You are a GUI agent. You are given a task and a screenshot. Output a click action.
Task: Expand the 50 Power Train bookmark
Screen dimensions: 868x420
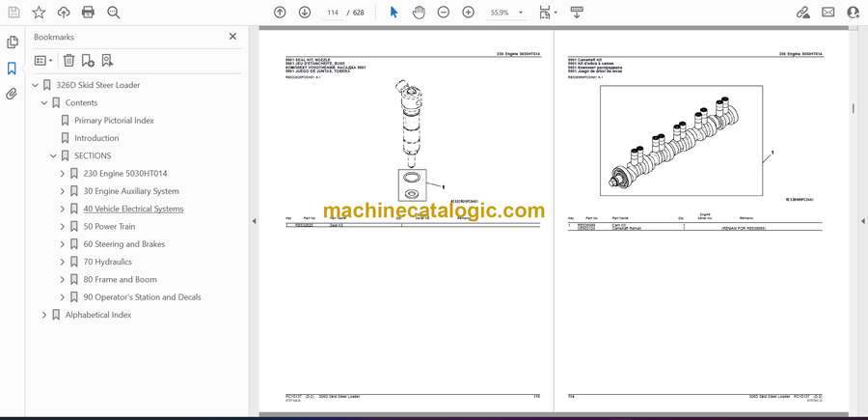coord(63,227)
